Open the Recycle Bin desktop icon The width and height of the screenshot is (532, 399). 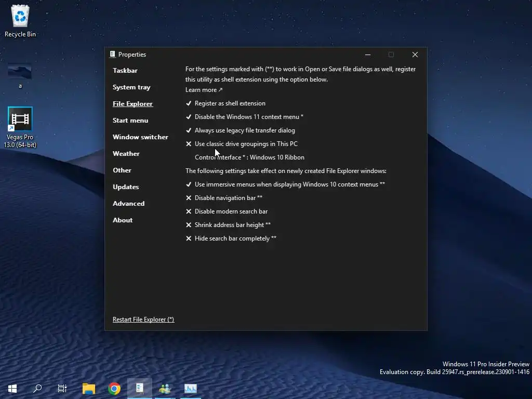[20, 21]
